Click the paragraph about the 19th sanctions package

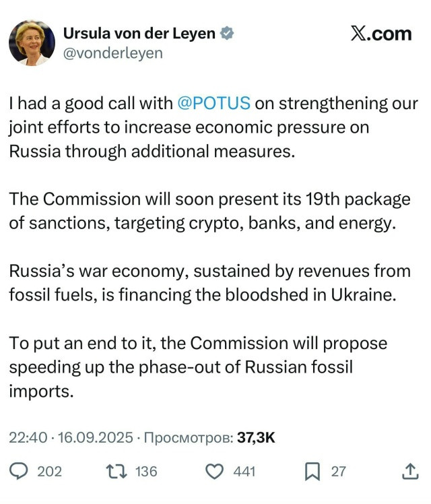(209, 212)
